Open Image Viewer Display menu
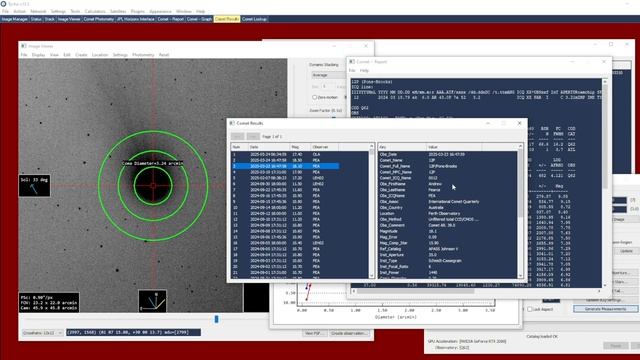Viewport: 640px width, 360px height. pos(38,55)
